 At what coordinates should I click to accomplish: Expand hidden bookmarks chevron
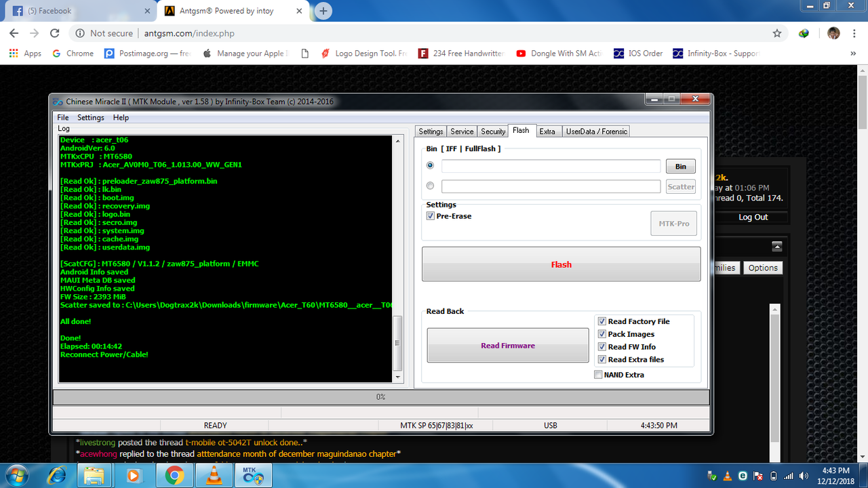pos(853,54)
